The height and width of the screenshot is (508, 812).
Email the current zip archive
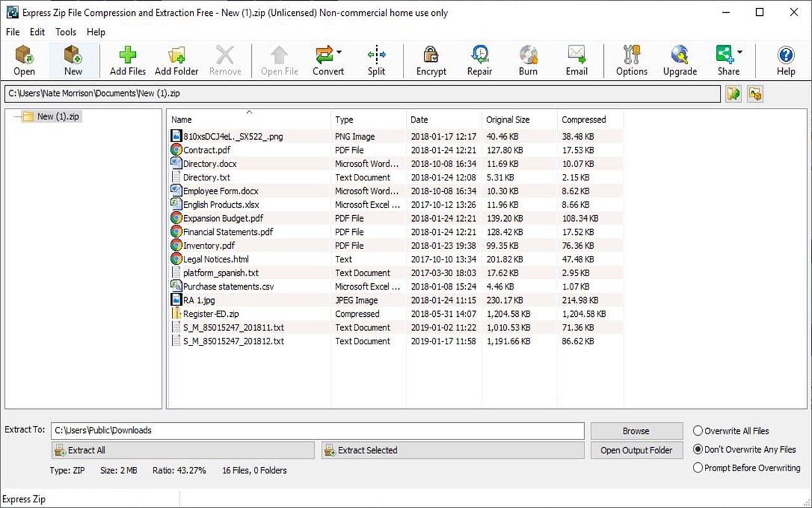click(x=577, y=60)
